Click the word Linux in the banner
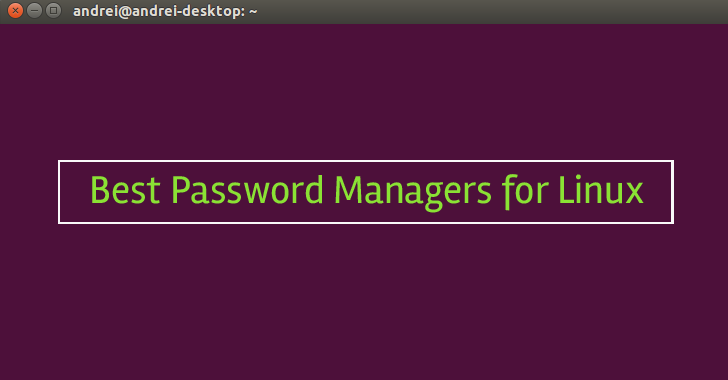Viewport: 728px width, 380px height. pyautogui.click(x=601, y=190)
